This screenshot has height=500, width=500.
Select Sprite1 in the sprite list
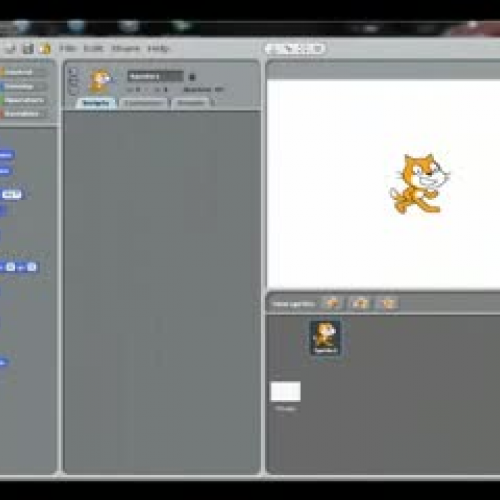(x=326, y=338)
